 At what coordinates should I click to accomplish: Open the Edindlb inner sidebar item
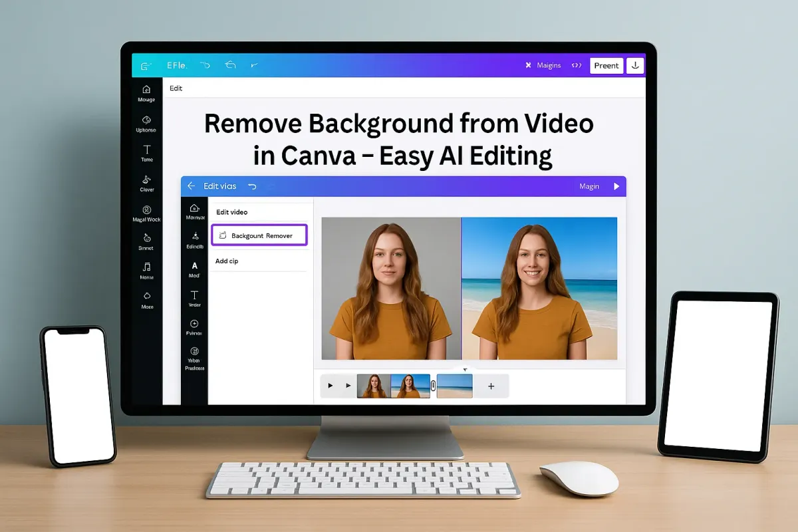click(195, 241)
